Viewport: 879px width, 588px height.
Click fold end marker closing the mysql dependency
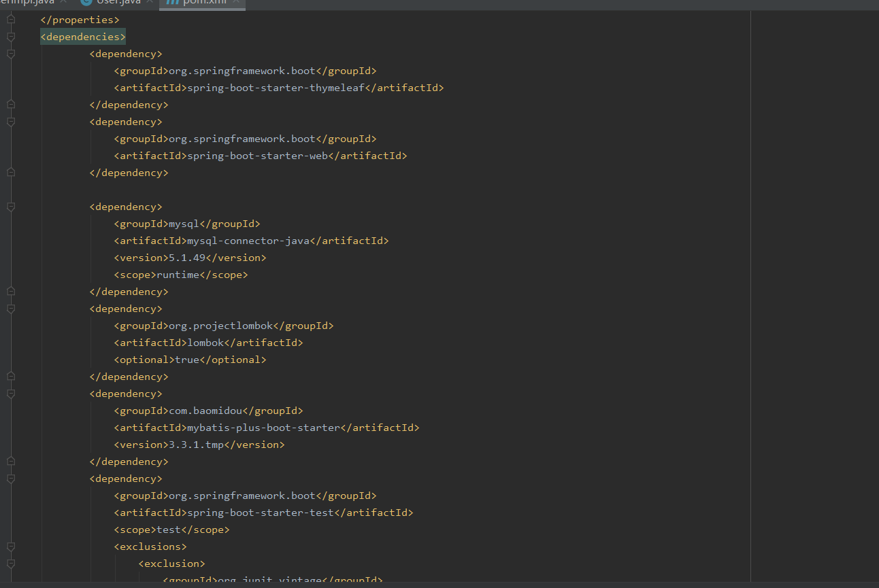(x=10, y=292)
